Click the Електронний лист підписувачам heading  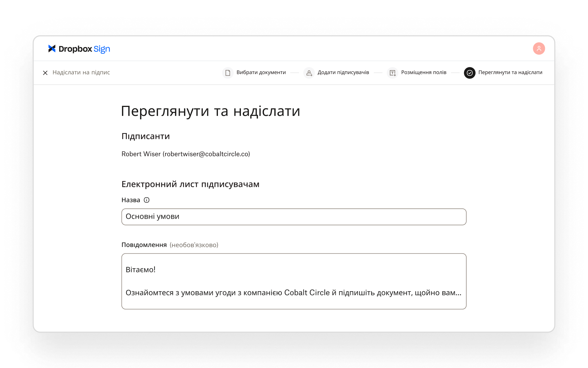190,184
